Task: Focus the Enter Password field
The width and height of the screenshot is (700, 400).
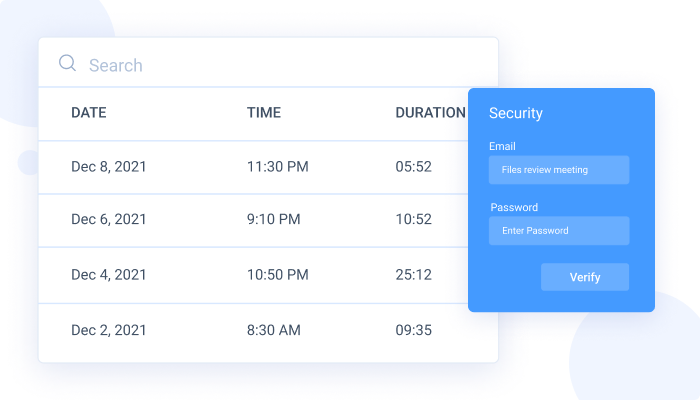Action: [559, 231]
